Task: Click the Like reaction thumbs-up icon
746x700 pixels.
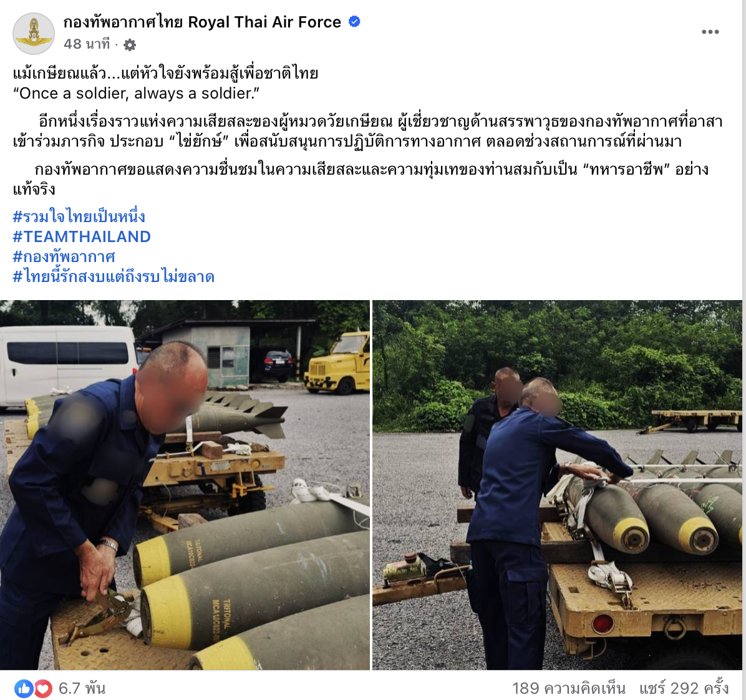Action: click(x=23, y=688)
